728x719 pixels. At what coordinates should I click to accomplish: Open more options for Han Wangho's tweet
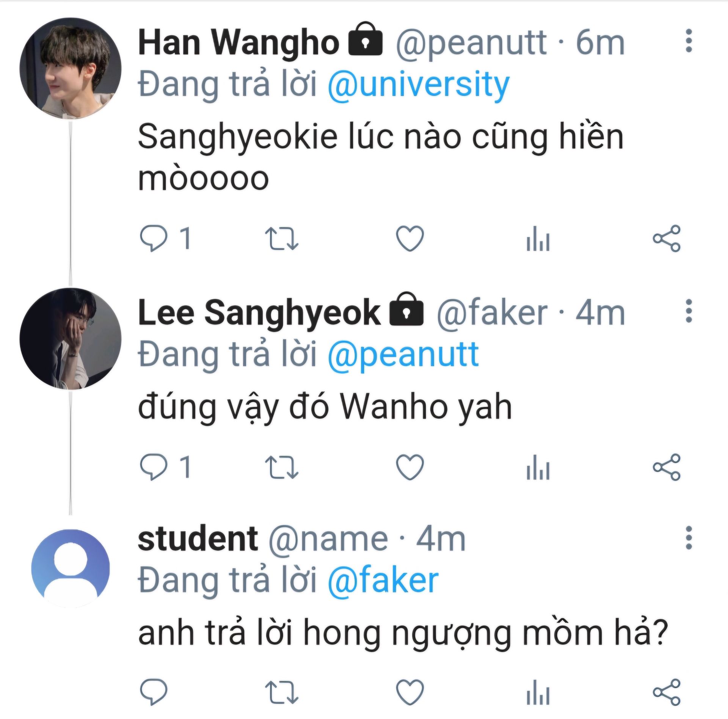click(689, 41)
